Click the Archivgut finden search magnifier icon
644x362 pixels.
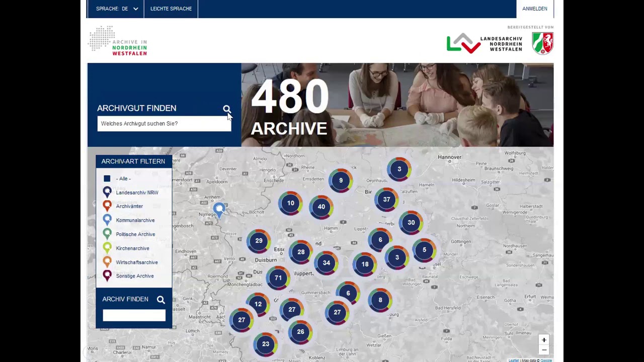pyautogui.click(x=227, y=109)
